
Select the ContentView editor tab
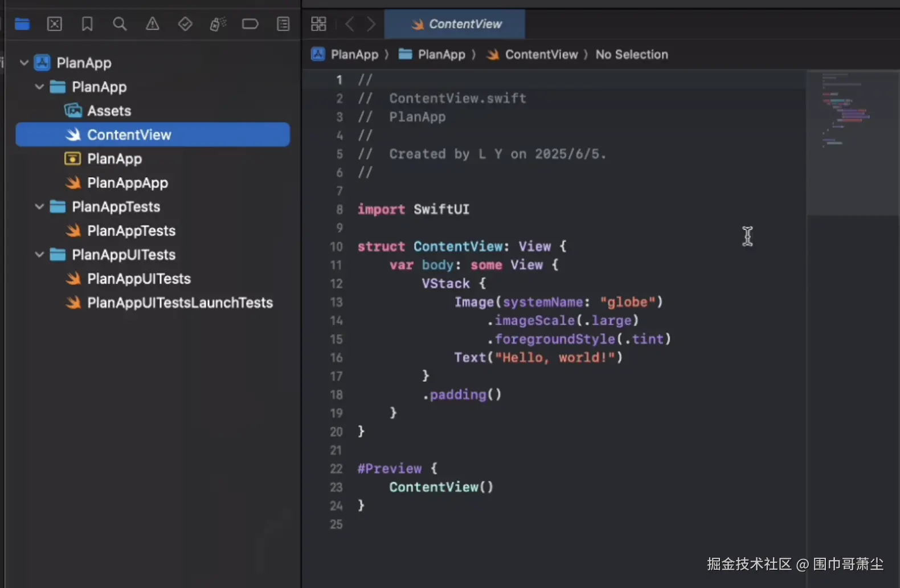(455, 24)
